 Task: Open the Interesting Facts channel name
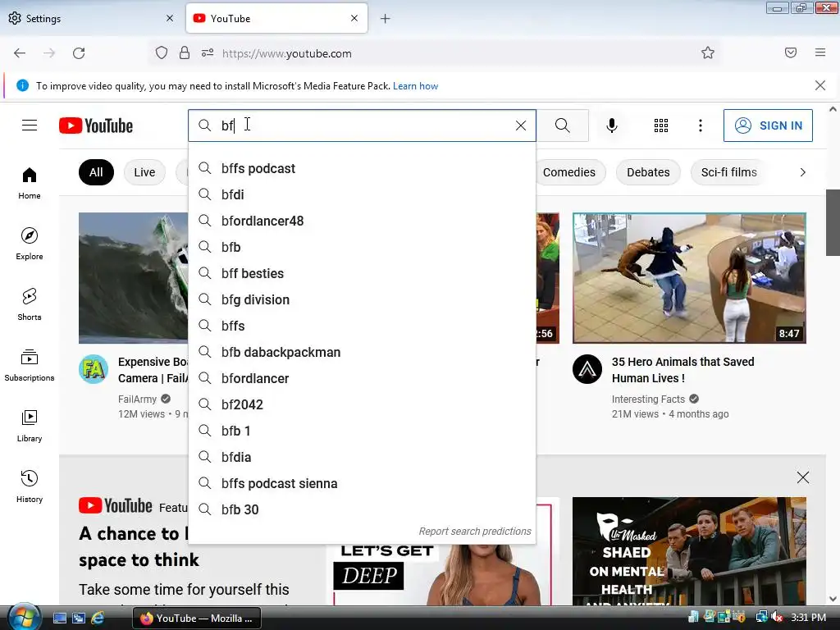tap(648, 399)
